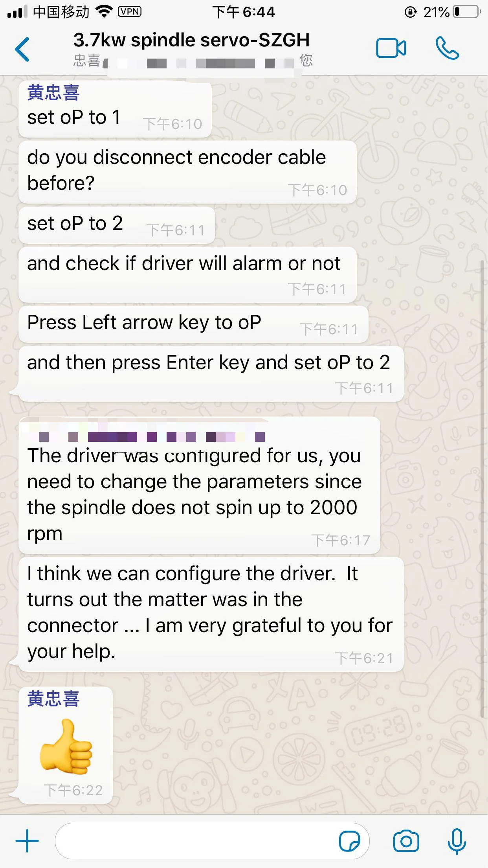This screenshot has width=488, height=868.
Task: Focus the message input field
Action: pos(196,841)
